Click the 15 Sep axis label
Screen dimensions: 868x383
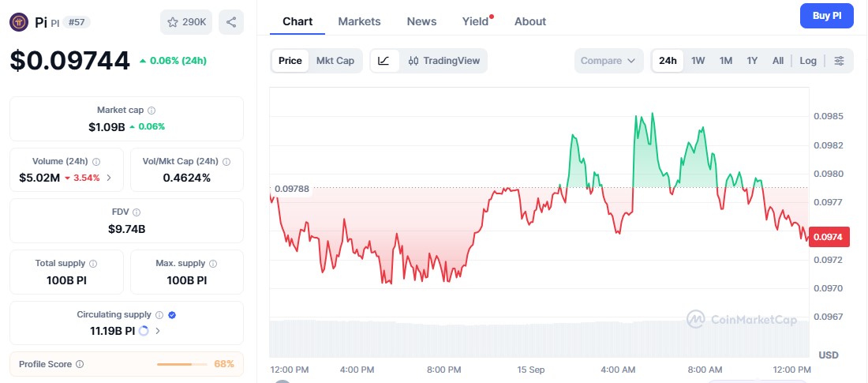tap(531, 370)
